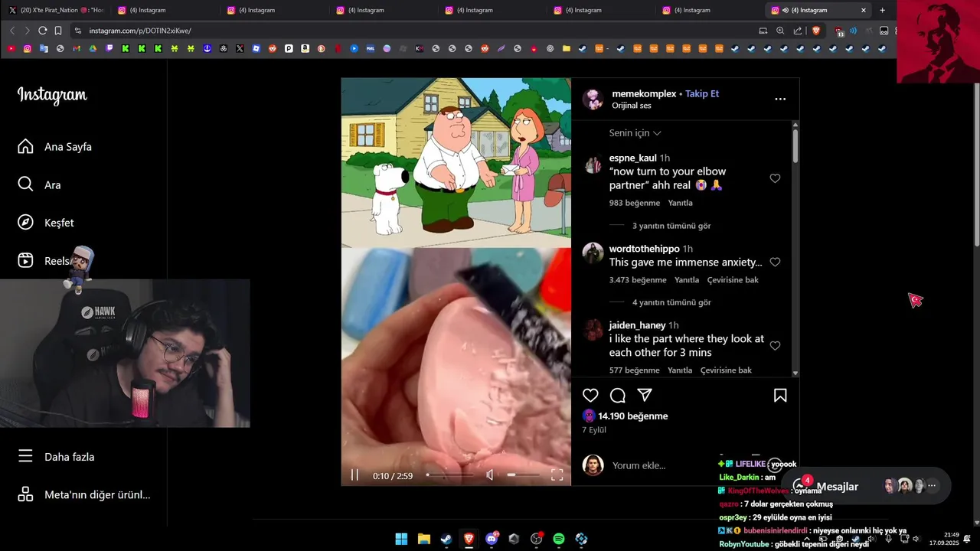Open Meta'nın diğer ürünleri item
This screenshot has height=551, width=980.
pyautogui.click(x=83, y=494)
